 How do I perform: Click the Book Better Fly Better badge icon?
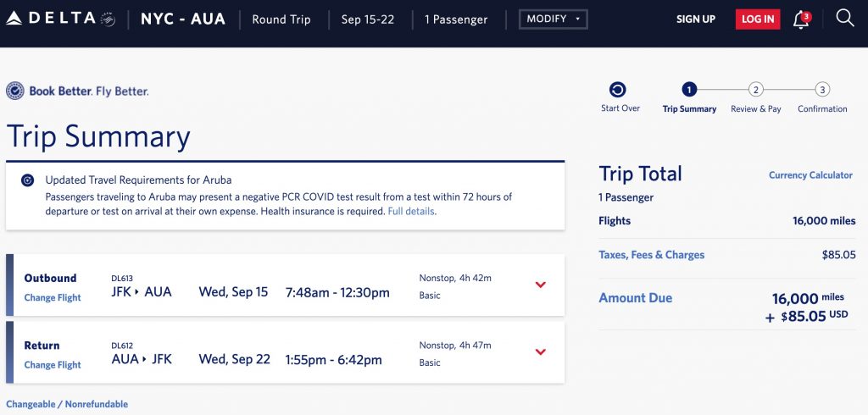point(15,91)
